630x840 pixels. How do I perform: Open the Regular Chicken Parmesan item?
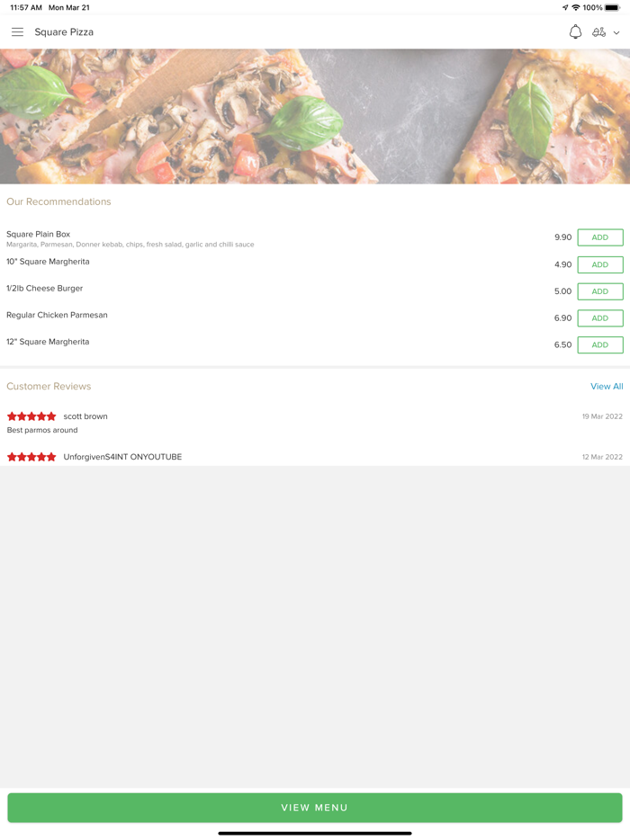point(57,316)
